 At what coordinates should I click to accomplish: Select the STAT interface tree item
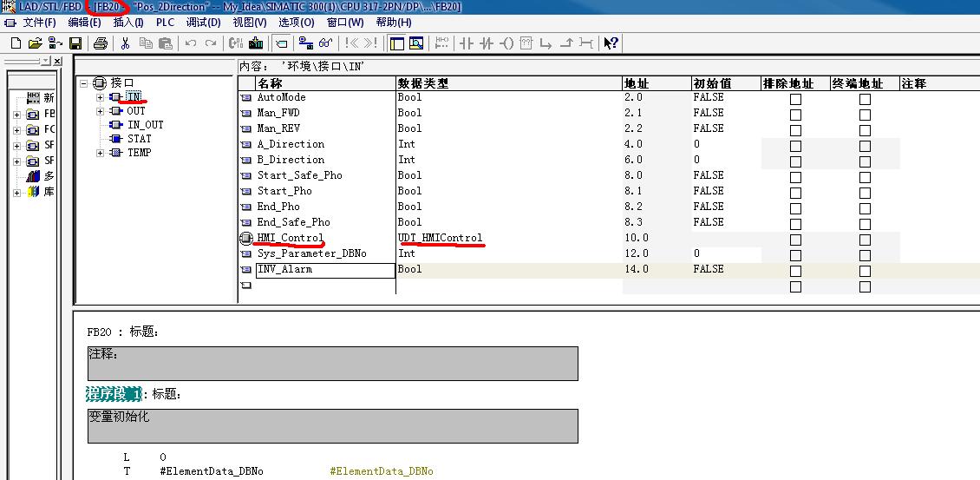(139, 139)
